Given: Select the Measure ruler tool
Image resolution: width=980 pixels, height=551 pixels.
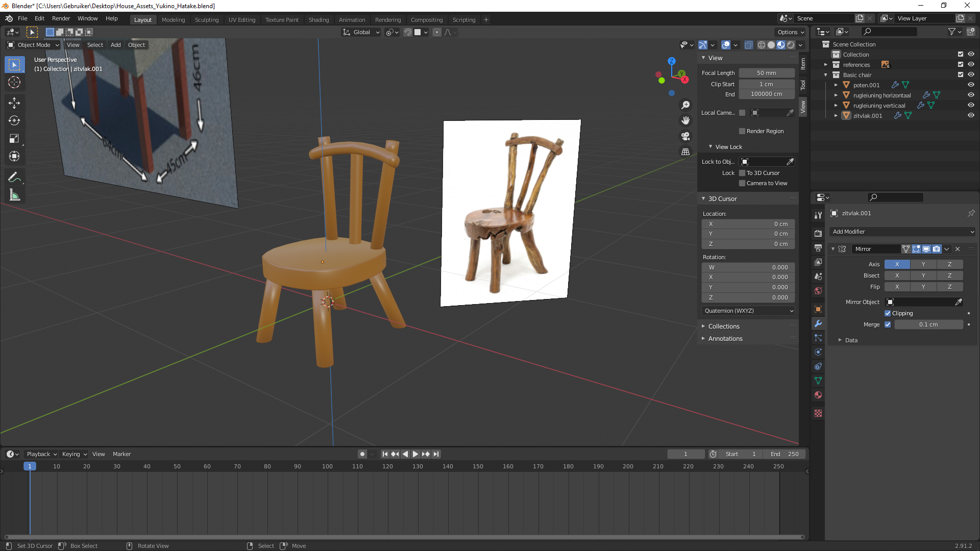Looking at the screenshot, I should click(14, 195).
